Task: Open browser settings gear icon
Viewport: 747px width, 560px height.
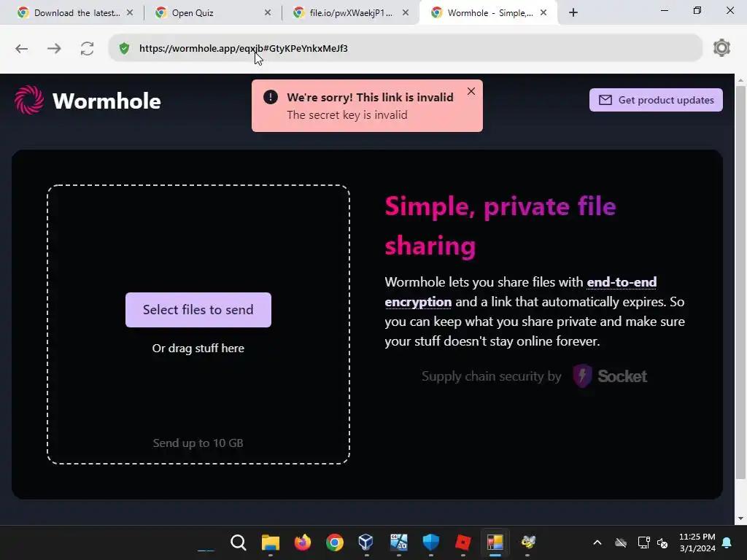Action: (x=721, y=48)
